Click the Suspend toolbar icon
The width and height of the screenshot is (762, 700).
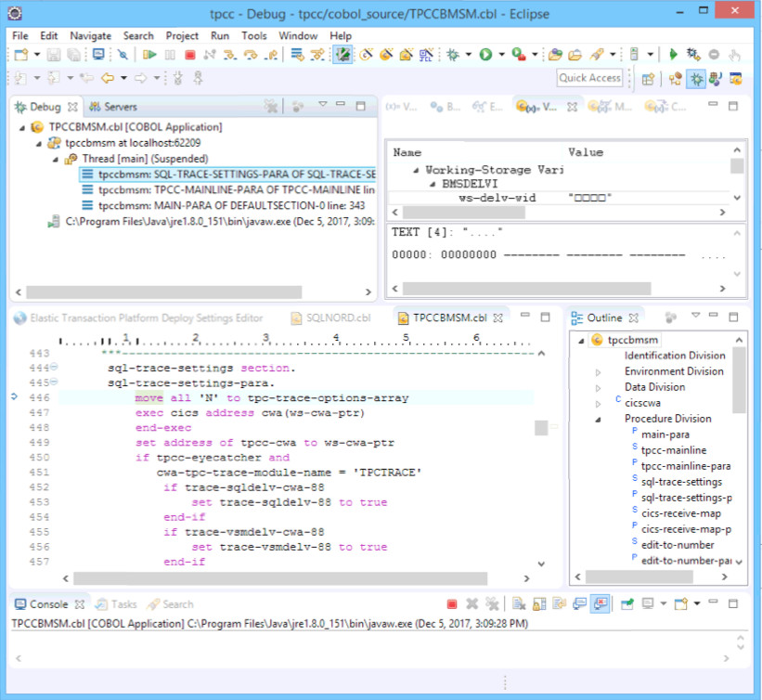click(170, 55)
